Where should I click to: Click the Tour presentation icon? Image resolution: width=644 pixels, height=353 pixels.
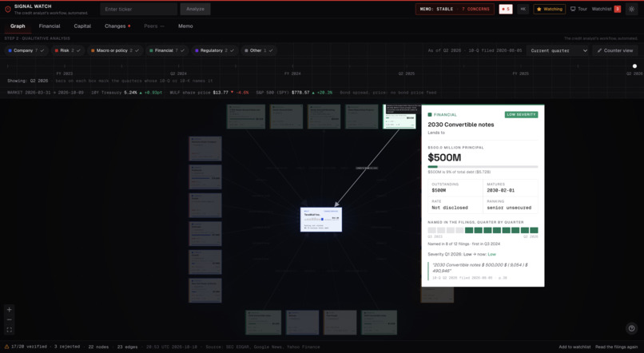pos(573,9)
